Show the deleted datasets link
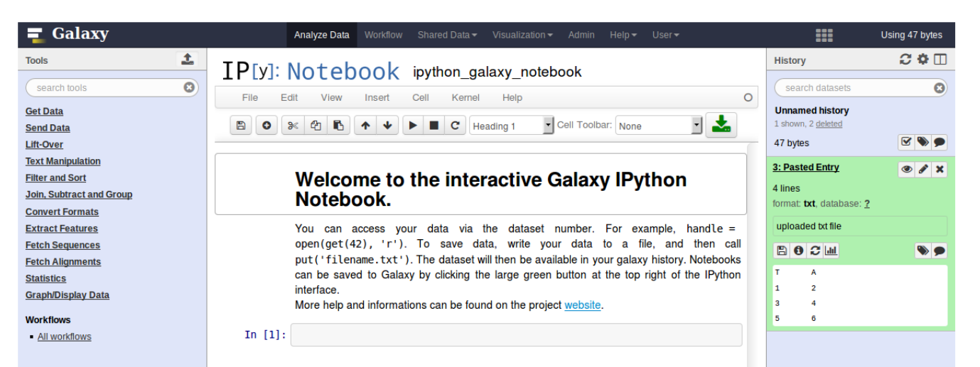Viewport: 980px width, 367px height. [829, 124]
